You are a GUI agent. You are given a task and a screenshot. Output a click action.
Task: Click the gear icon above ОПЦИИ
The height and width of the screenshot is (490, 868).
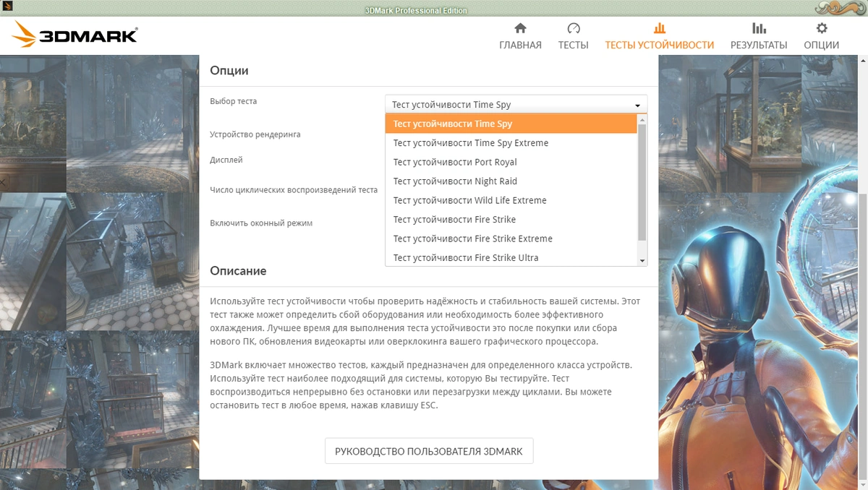(822, 28)
